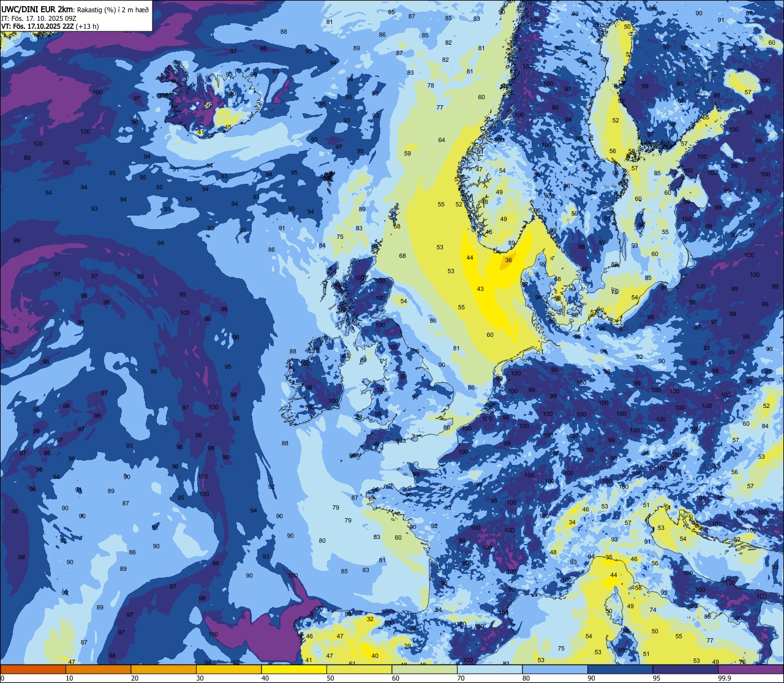Click the legend tick label 80

click(x=526, y=678)
